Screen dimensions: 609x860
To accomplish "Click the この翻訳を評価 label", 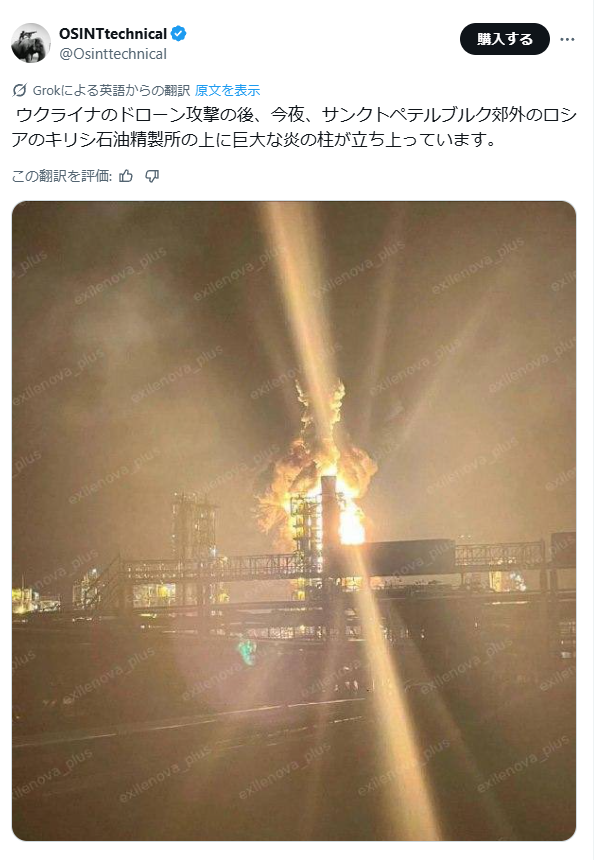I will 62,176.
